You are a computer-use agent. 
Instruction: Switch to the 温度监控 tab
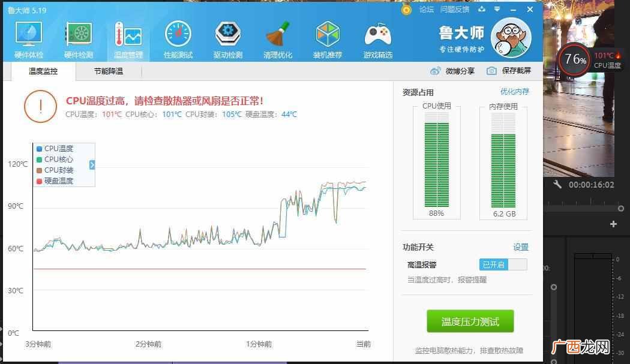(43, 71)
